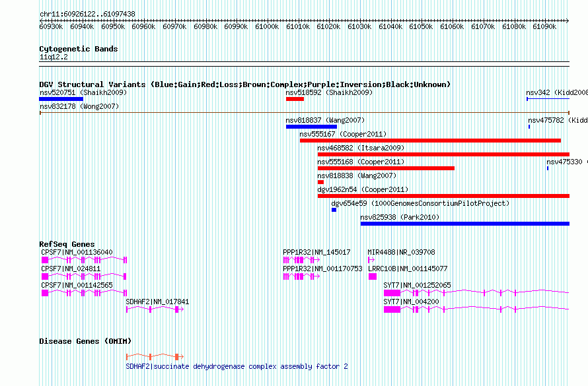588x386 pixels.
Task: Click the 61030k ruler position
Action: [x=359, y=26]
